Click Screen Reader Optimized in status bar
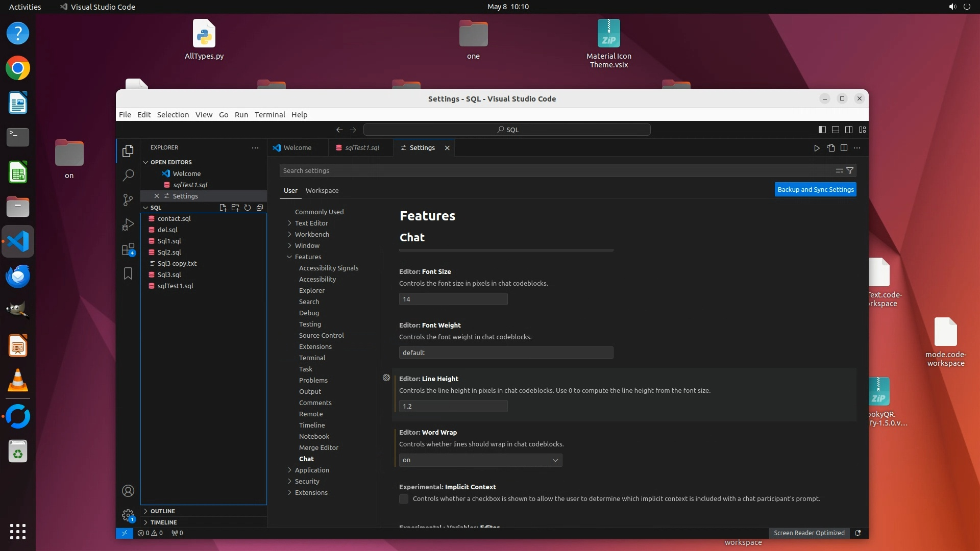The height and width of the screenshot is (551, 980). (x=808, y=533)
